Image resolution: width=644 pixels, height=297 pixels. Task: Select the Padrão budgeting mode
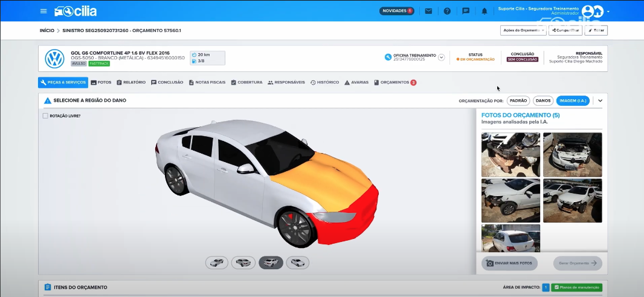coord(518,100)
